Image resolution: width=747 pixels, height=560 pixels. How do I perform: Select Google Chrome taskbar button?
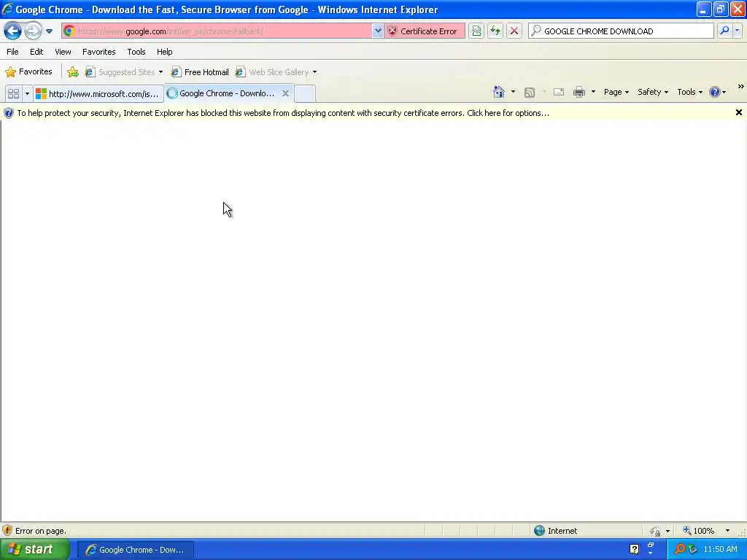coord(136,550)
